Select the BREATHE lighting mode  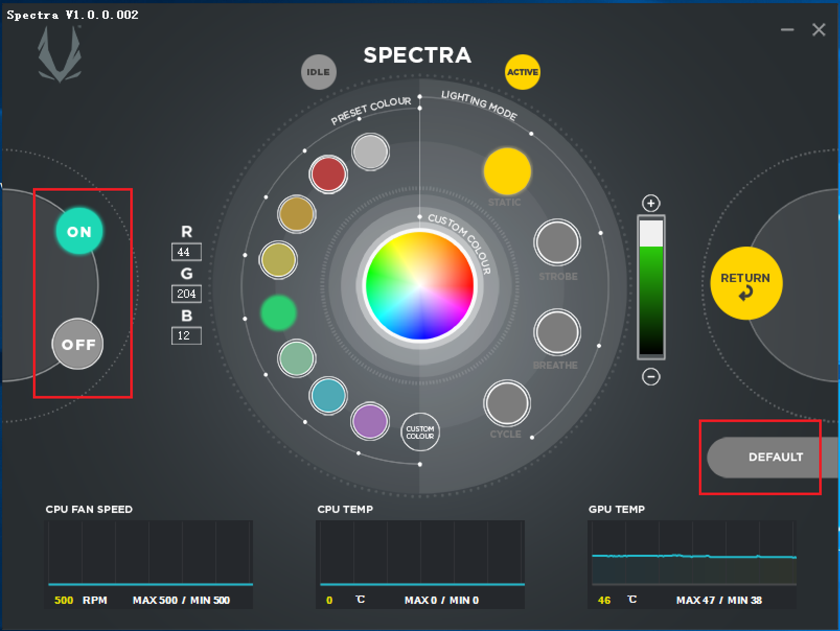[x=557, y=333]
